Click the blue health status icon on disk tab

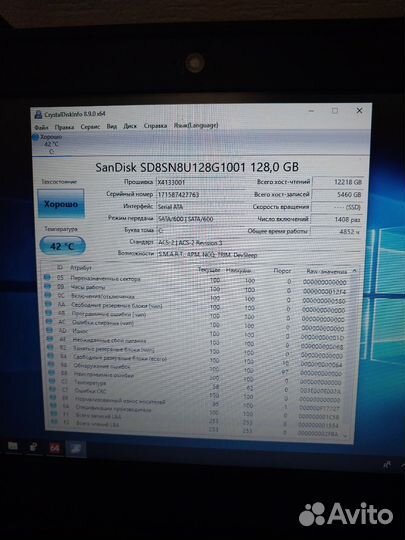(x=35, y=138)
